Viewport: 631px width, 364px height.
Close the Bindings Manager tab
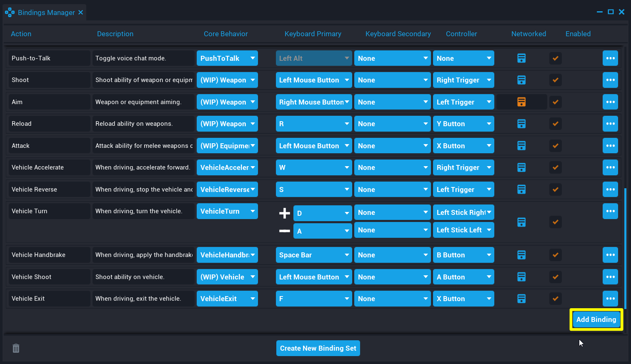pos(81,12)
